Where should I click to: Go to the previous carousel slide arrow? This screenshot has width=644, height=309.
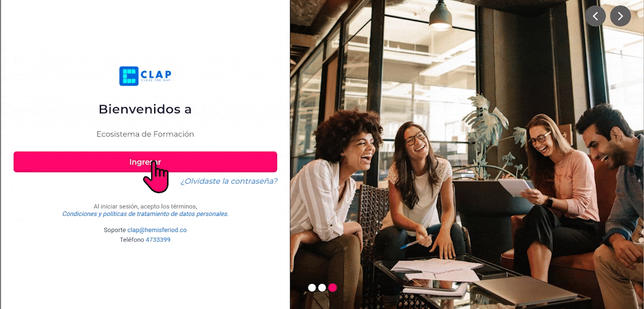coord(595,16)
